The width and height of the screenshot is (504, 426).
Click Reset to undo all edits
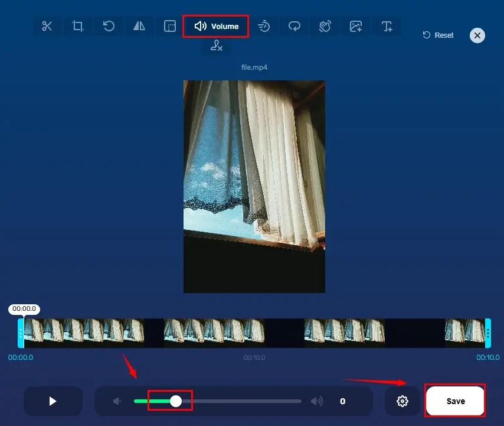tap(437, 35)
